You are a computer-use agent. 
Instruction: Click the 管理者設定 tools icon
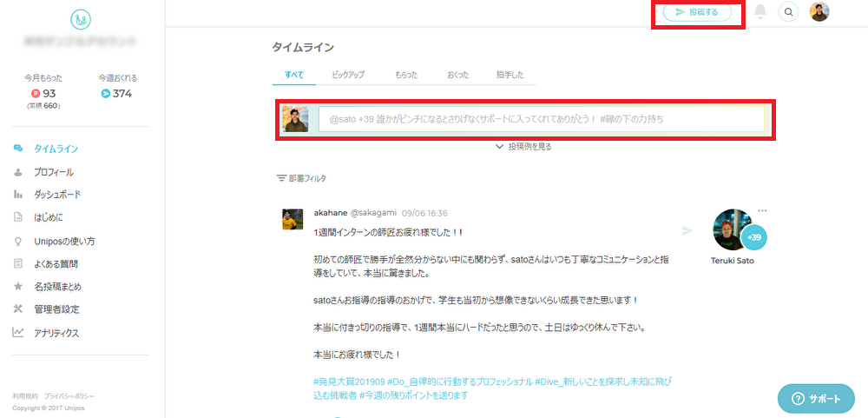[x=18, y=309]
